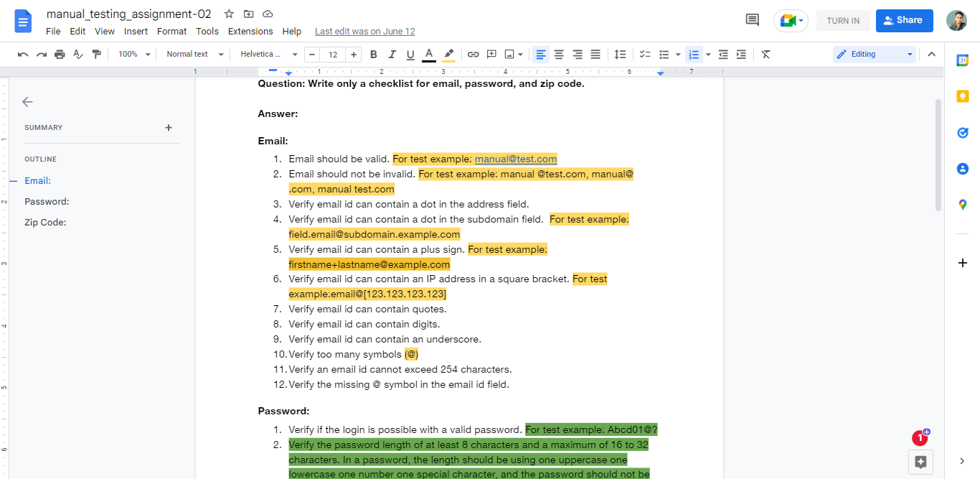The width and height of the screenshot is (980, 479).
Task: Open the insert image dropdown arrow
Action: (521, 55)
